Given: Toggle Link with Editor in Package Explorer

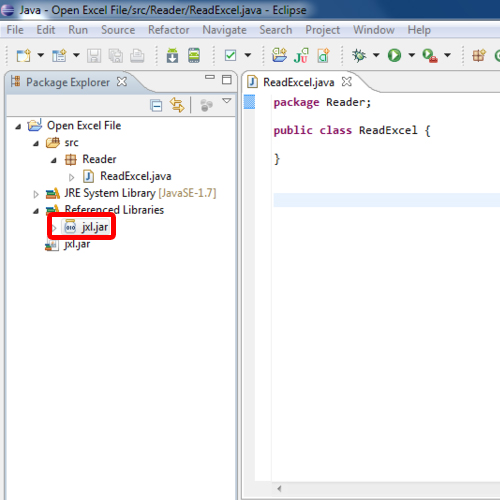Looking at the screenshot, I should click(177, 105).
